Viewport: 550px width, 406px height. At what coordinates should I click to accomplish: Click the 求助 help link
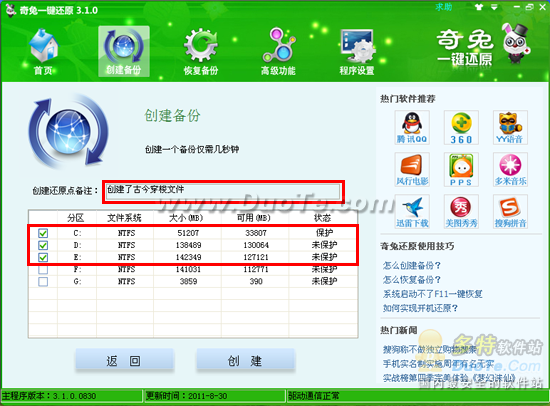(443, 7)
